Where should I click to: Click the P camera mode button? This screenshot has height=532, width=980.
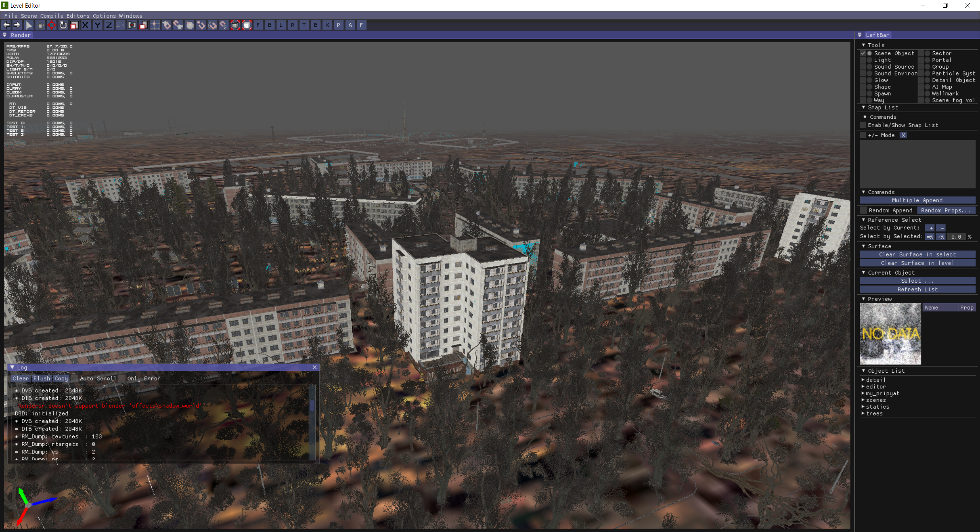pyautogui.click(x=338, y=25)
